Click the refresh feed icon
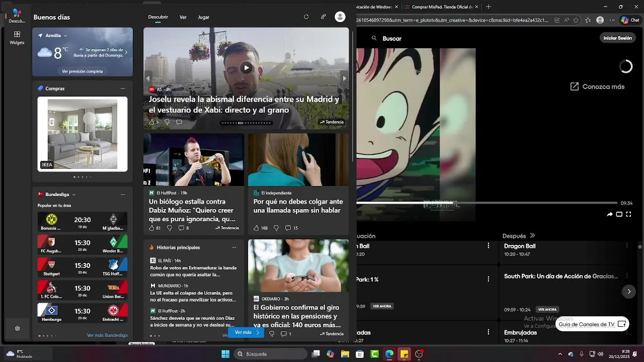 [306, 17]
